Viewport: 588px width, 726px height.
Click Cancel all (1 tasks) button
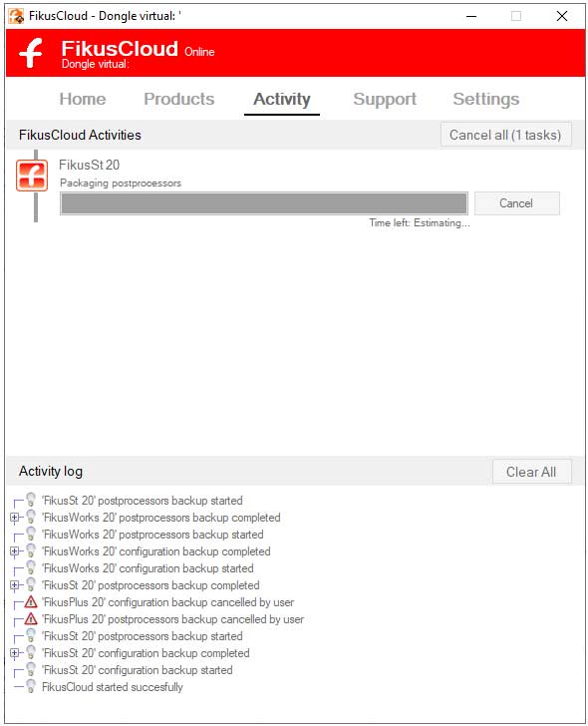click(505, 135)
